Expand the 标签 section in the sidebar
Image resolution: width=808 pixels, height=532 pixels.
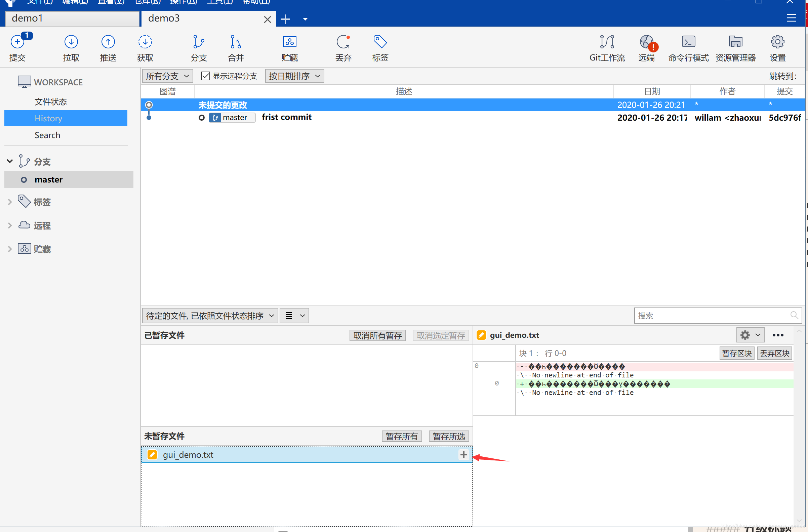10,202
